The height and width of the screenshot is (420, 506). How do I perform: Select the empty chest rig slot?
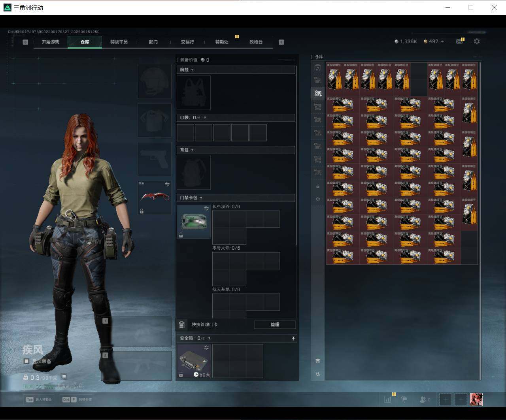194,92
